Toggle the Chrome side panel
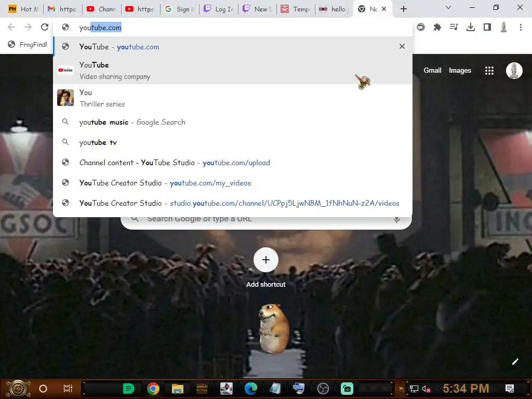 [487, 27]
